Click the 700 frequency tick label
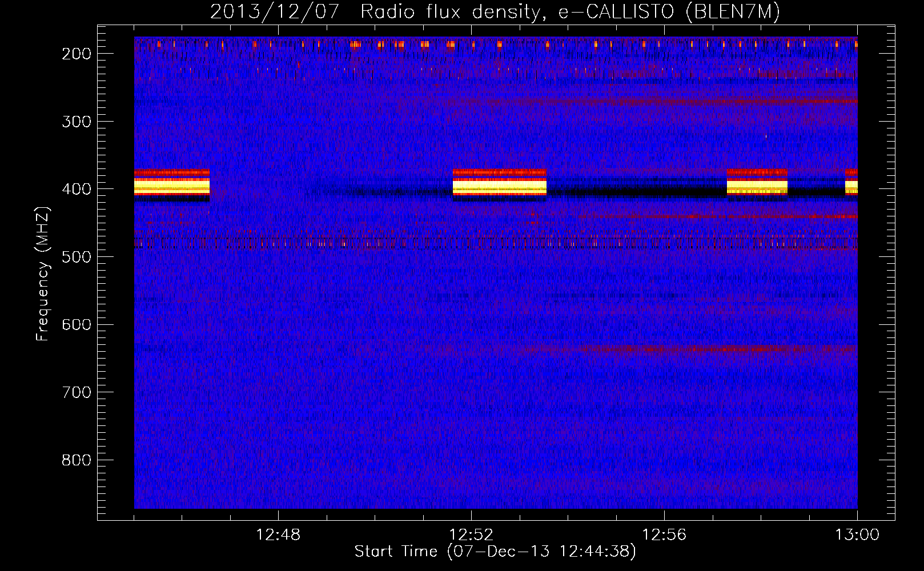Viewport: 924px width, 571px height. tap(76, 392)
